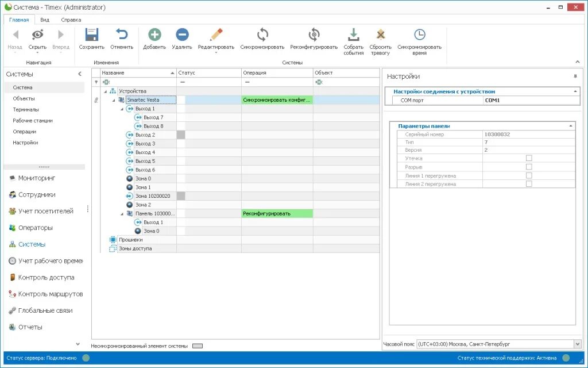This screenshot has width=588, height=368.
Task: Sort by the Название column header
Action: (138, 73)
